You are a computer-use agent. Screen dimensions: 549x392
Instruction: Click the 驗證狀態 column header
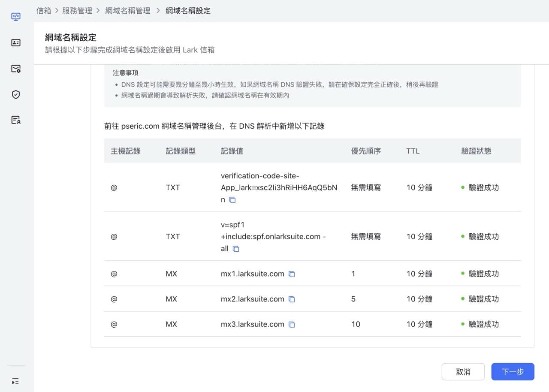click(x=476, y=151)
